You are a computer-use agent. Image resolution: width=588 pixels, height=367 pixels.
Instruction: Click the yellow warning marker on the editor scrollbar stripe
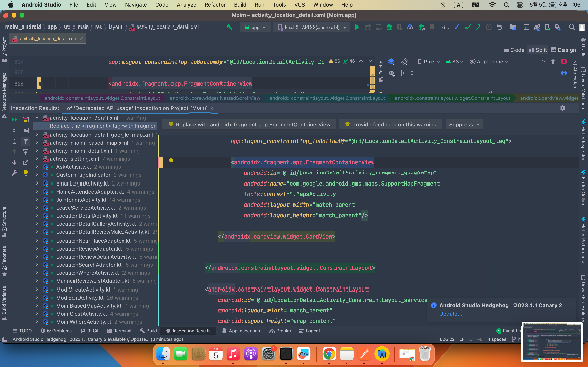372,71
